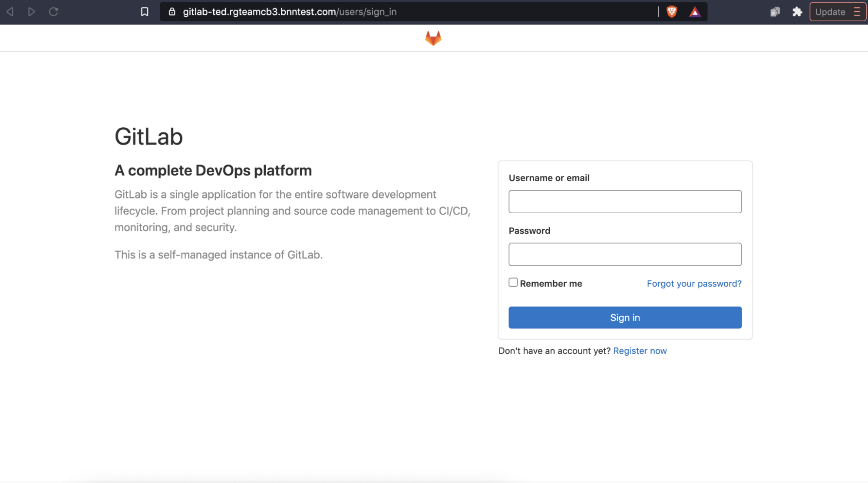Screen dimensions: 868x483
Task: Open the extensions puzzle piece icon
Action: click(797, 12)
